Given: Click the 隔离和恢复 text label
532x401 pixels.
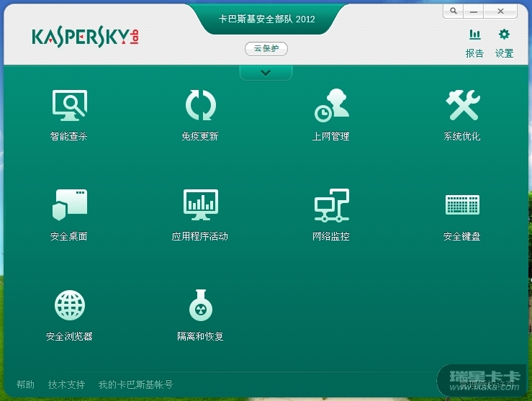Looking at the screenshot, I should coord(200,336).
